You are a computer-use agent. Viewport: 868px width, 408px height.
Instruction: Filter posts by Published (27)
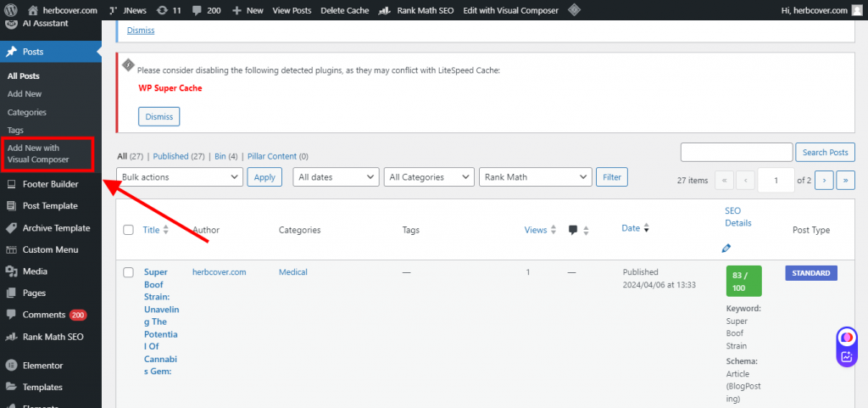click(x=179, y=157)
